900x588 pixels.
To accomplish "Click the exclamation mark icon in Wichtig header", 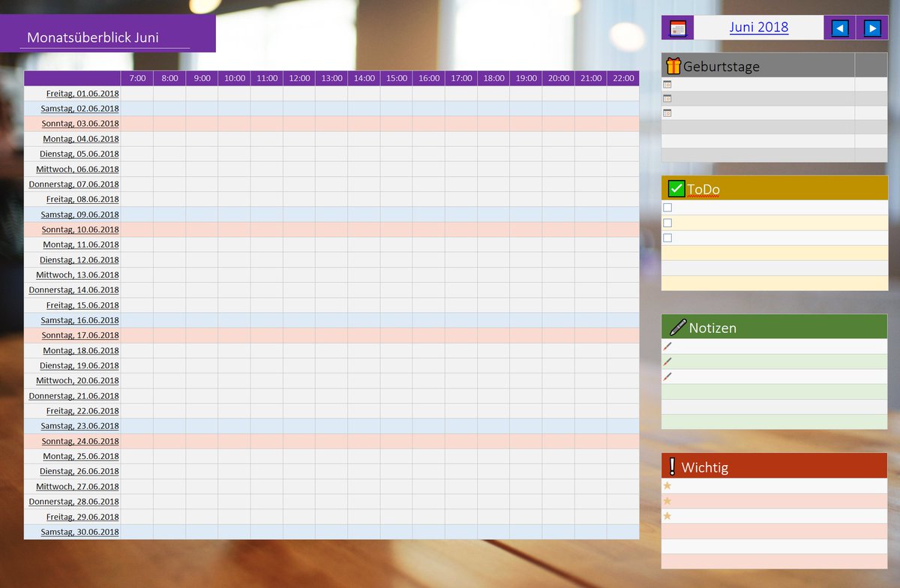I will (x=671, y=466).
